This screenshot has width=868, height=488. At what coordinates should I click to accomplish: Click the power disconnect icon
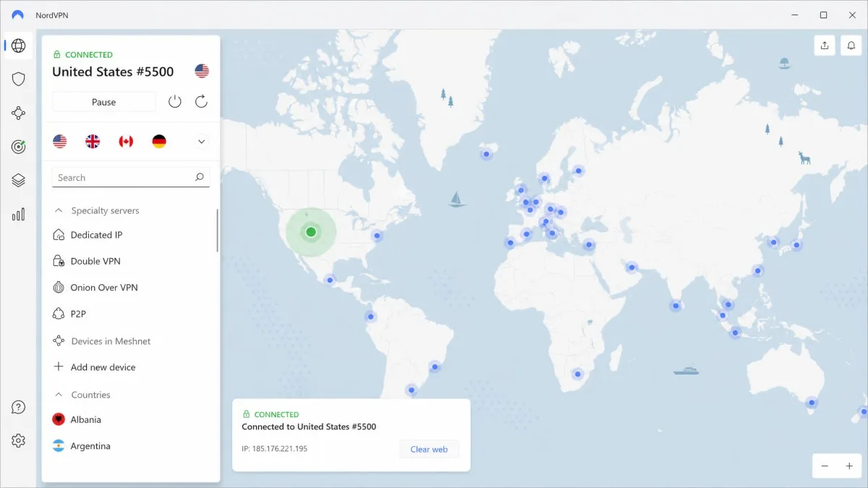(175, 102)
